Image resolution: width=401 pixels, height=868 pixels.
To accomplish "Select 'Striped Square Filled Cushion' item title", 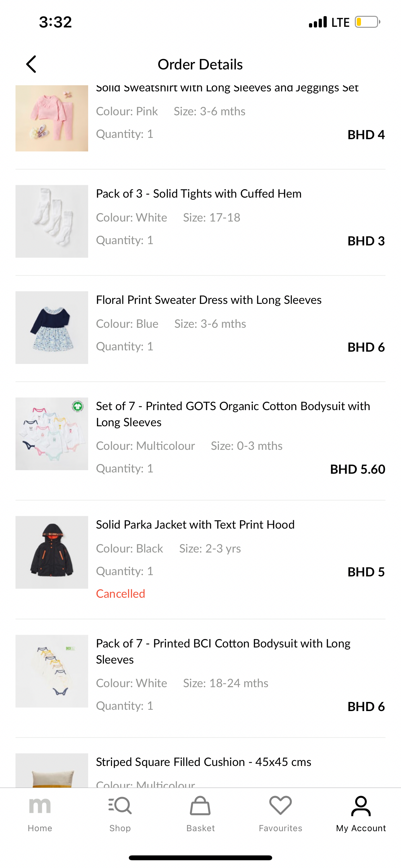I will click(203, 762).
